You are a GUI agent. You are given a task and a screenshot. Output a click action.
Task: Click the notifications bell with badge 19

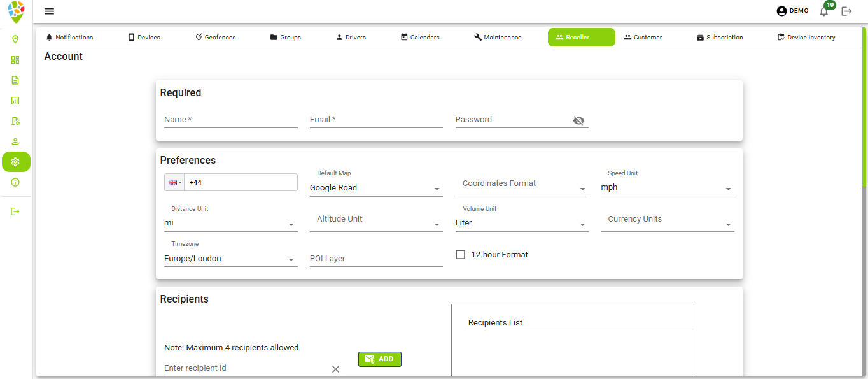(823, 11)
